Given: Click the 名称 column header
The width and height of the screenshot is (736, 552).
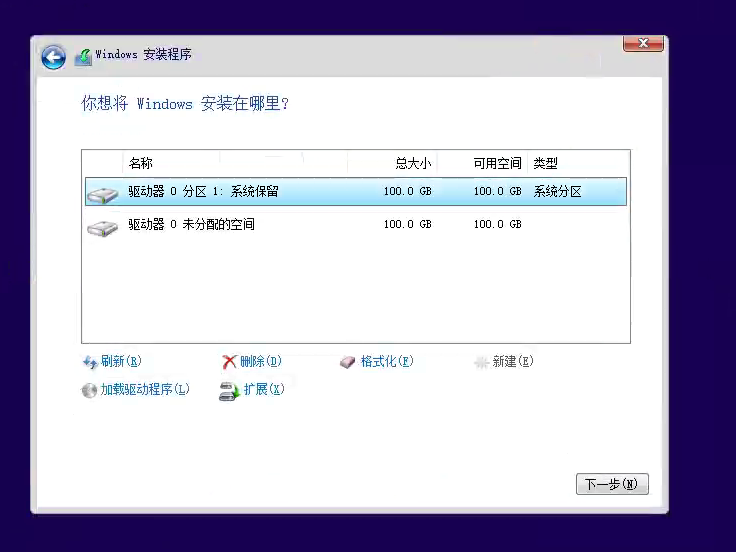Looking at the screenshot, I should [x=140, y=163].
